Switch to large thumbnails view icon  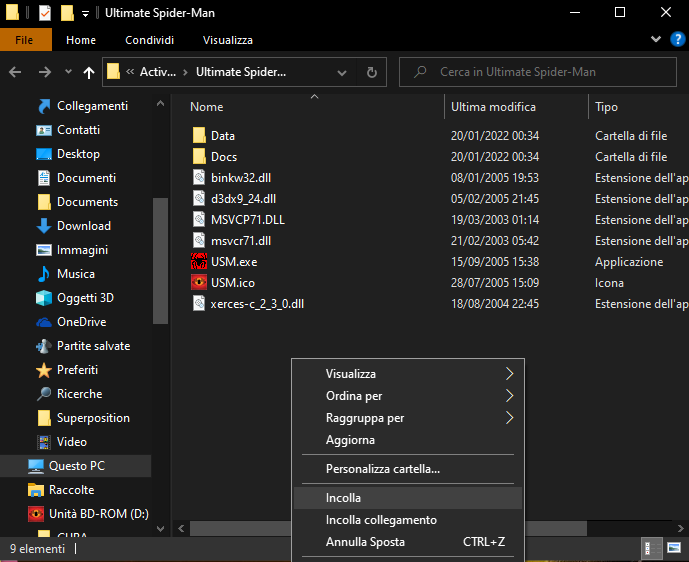674,548
